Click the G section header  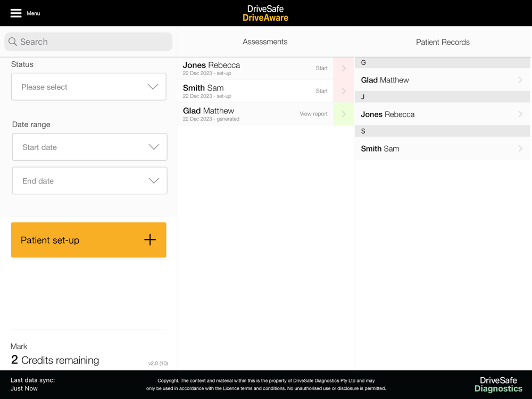443,63
